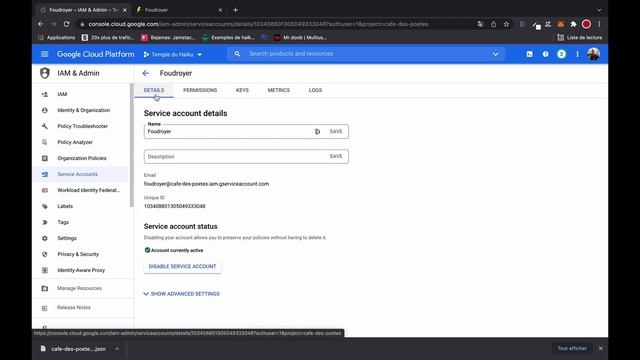Click the IAM & Admin shield icon
Viewport: 640px width, 360px height.
click(45, 73)
